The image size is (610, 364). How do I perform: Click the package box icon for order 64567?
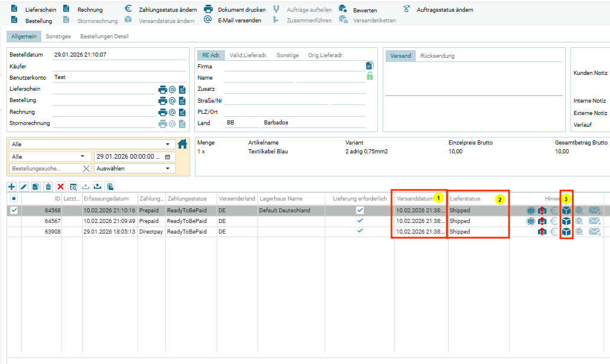pyautogui.click(x=566, y=221)
